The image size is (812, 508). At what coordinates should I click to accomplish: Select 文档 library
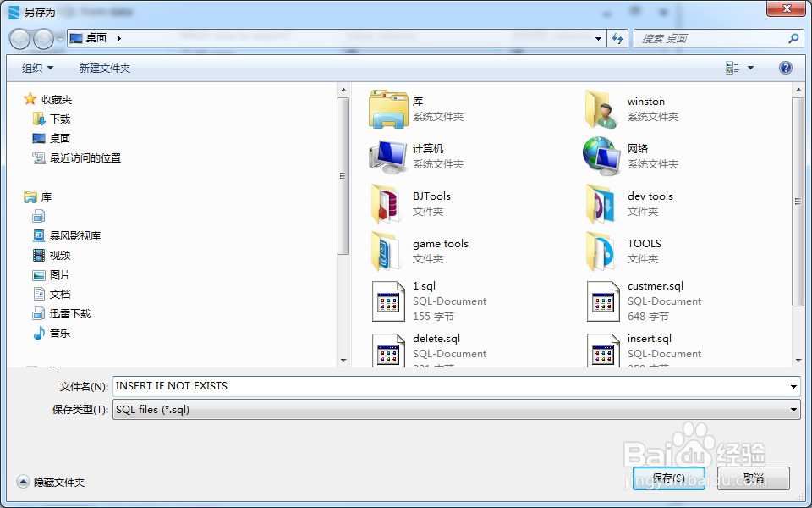[52, 294]
